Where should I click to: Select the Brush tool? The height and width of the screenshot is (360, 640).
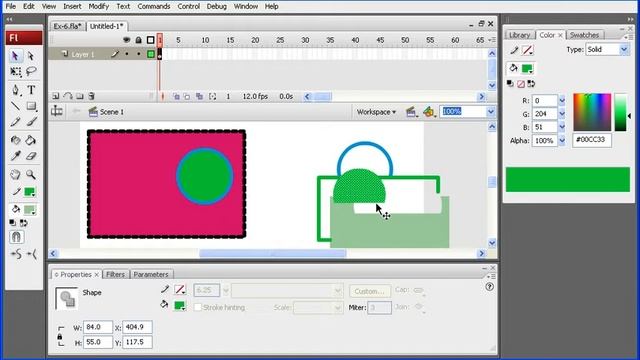tap(31, 122)
